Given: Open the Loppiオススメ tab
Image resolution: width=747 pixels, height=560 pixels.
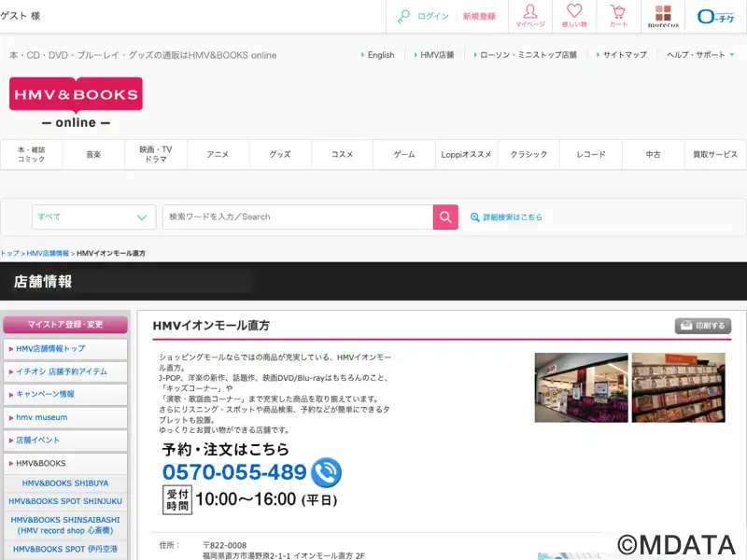Looking at the screenshot, I should [x=466, y=154].
